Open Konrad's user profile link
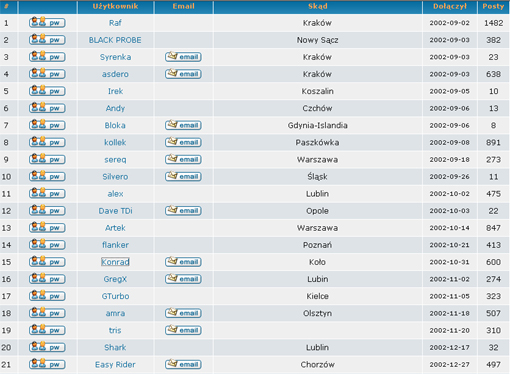This screenshot has height=374, width=510. (115, 262)
